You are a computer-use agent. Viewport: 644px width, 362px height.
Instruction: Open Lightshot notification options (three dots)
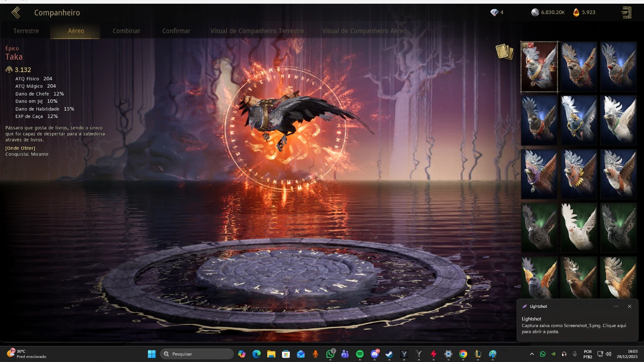[616, 306]
